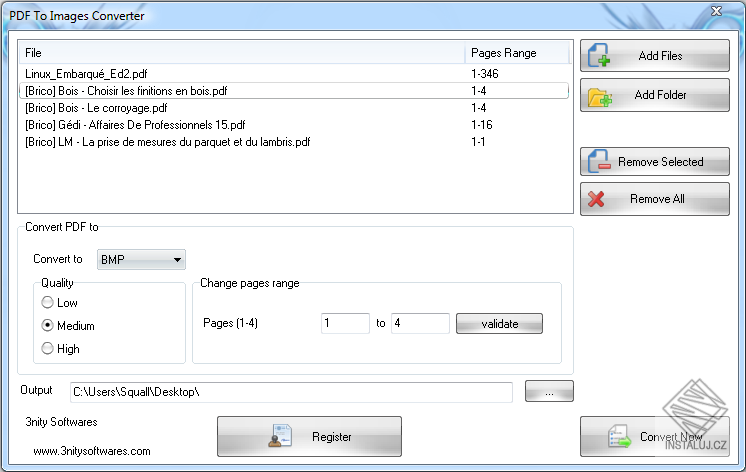This screenshot has height=472, width=746.
Task: Click the red X Remove All icon
Action: coord(596,199)
